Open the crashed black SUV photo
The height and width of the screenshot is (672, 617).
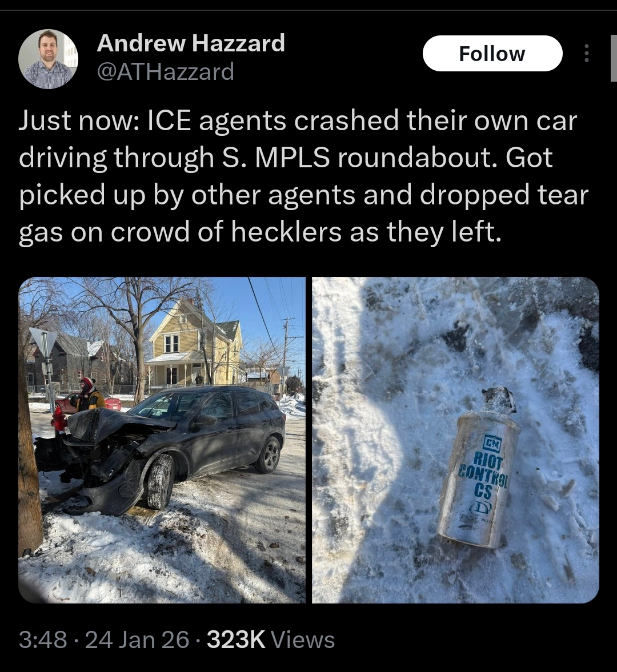click(x=162, y=440)
